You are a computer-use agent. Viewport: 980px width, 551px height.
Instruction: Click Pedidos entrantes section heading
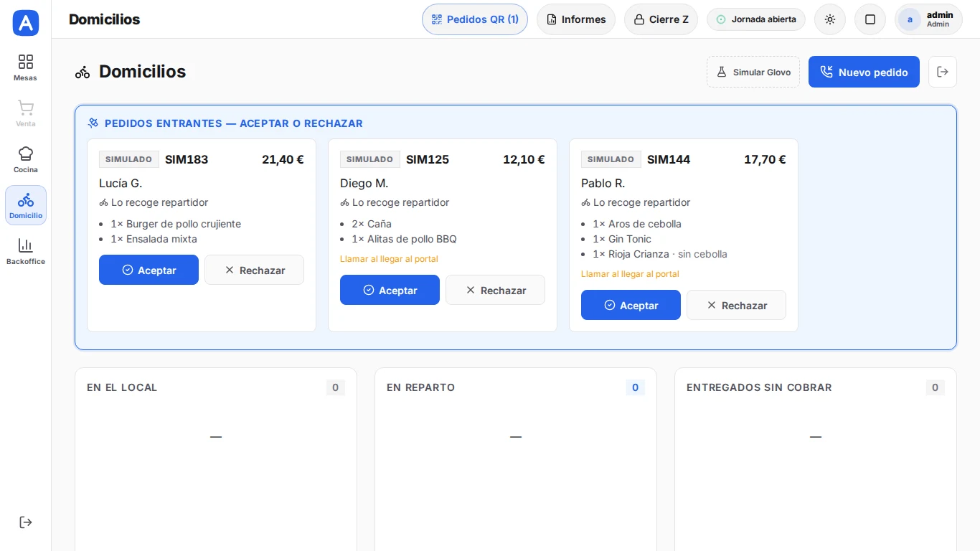(x=234, y=123)
